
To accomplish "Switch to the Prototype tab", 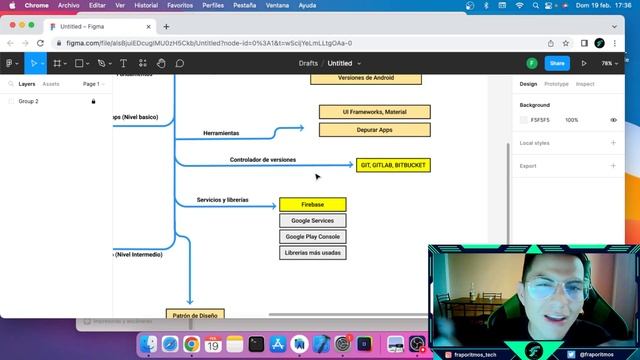I will tap(556, 84).
